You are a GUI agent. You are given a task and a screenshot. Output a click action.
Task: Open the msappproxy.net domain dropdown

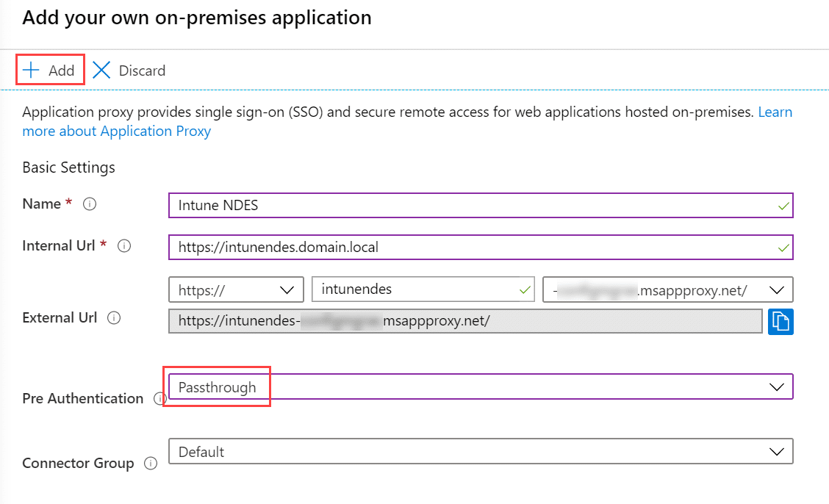[x=668, y=289]
